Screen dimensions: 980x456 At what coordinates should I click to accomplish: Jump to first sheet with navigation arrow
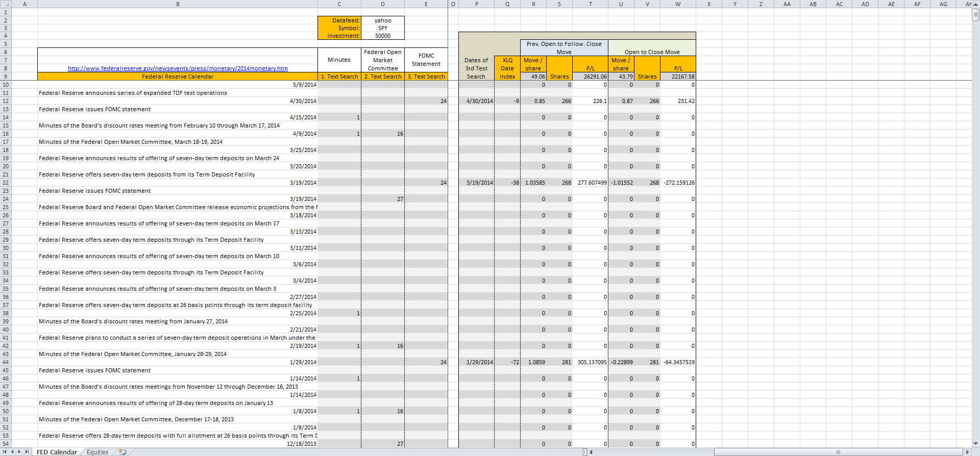pos(5,452)
